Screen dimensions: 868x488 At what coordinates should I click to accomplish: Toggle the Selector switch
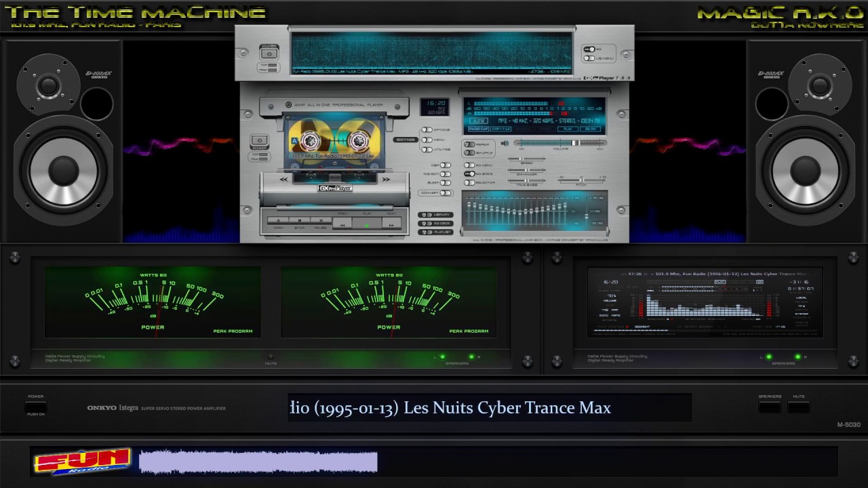tap(469, 183)
